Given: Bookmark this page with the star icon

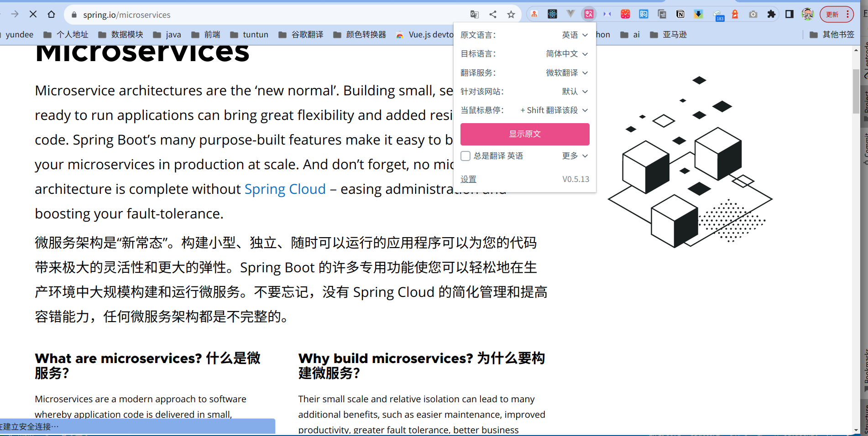Looking at the screenshot, I should 511,15.
